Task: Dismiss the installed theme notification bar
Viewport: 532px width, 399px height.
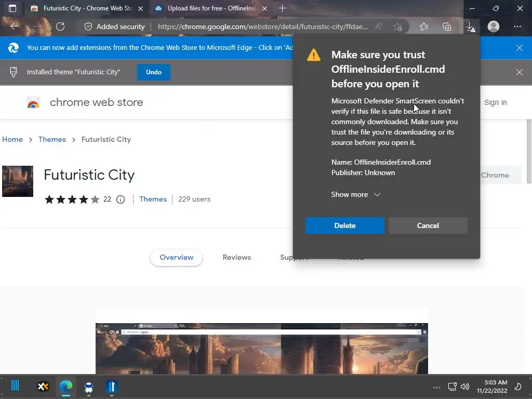Action: point(520,72)
